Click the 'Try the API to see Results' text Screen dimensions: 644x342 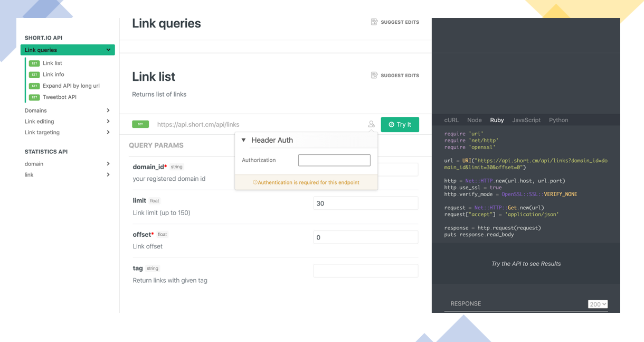tap(526, 264)
